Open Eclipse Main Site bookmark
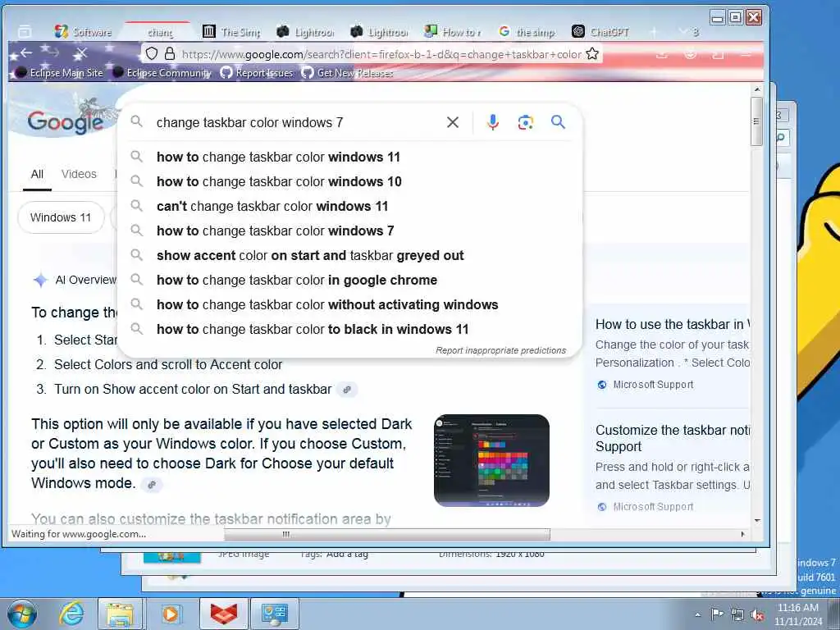This screenshot has height=630, width=840. click(59, 72)
